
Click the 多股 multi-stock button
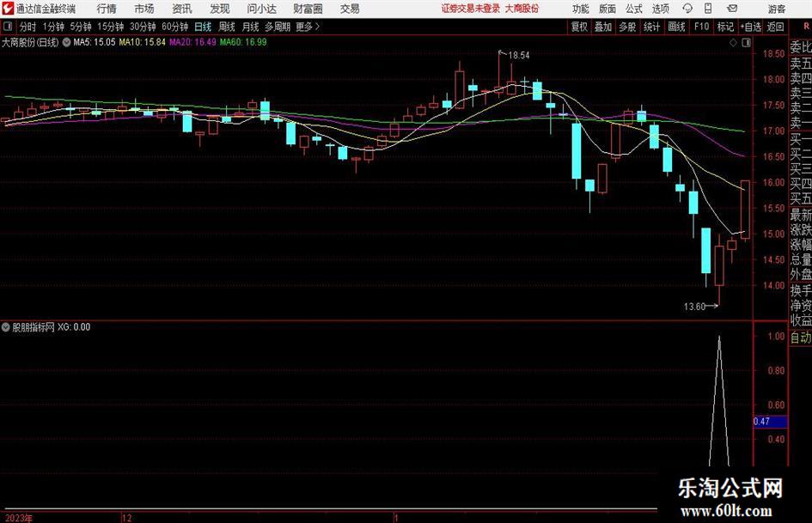(x=627, y=27)
